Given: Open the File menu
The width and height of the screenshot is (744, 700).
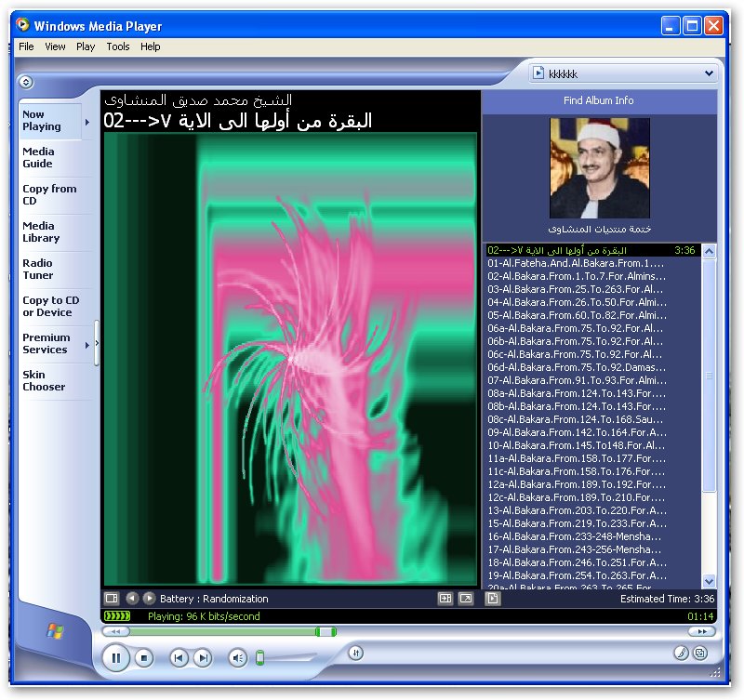Looking at the screenshot, I should tap(26, 46).
